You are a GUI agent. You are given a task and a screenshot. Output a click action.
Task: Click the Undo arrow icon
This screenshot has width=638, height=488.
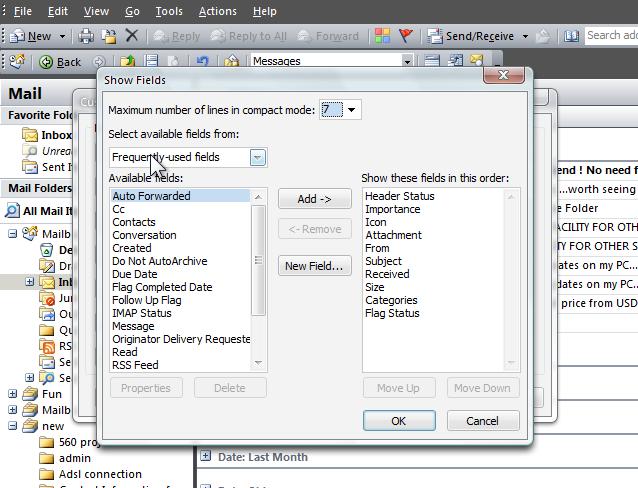coord(202,61)
